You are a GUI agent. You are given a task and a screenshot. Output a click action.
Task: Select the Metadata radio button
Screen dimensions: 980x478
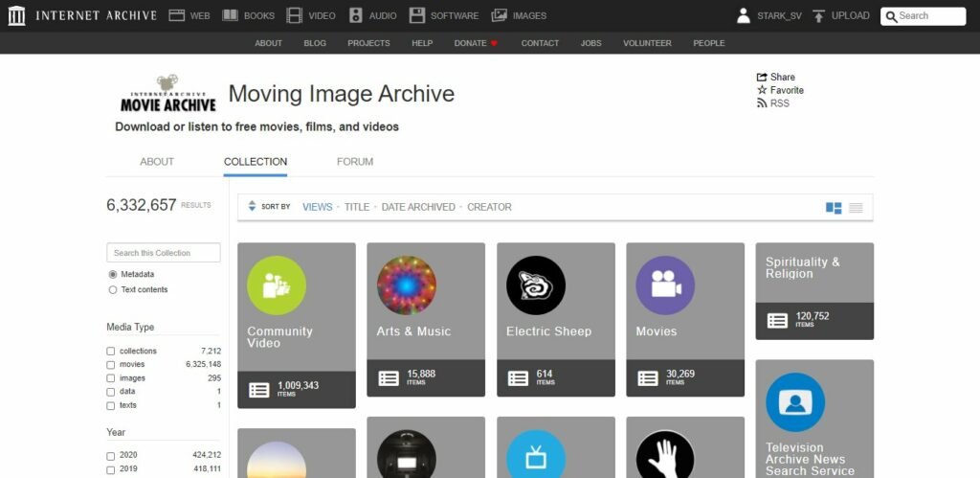coord(113,275)
